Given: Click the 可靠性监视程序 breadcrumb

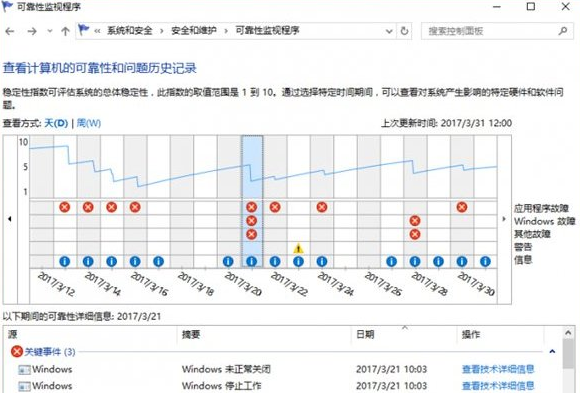Looking at the screenshot, I should tap(267, 31).
